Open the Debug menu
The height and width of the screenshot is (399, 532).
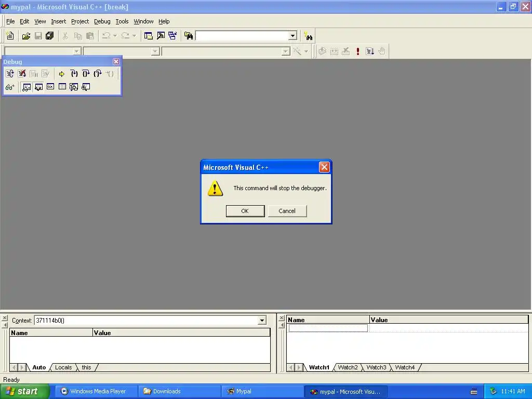pyautogui.click(x=102, y=21)
